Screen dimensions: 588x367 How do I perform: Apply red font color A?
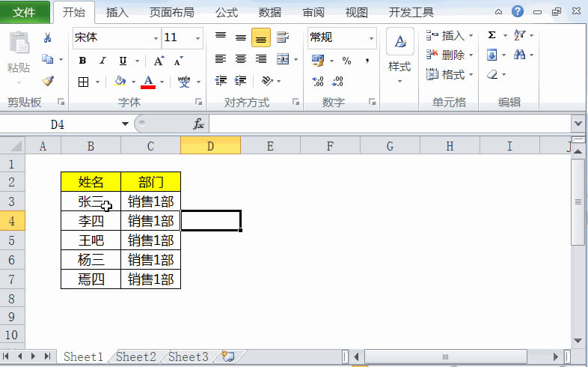[148, 82]
